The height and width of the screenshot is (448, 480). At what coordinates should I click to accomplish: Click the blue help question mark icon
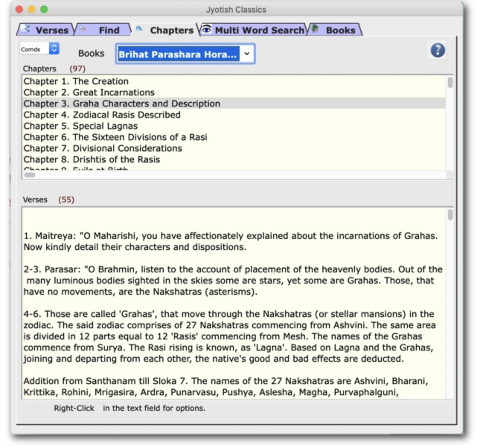point(437,50)
